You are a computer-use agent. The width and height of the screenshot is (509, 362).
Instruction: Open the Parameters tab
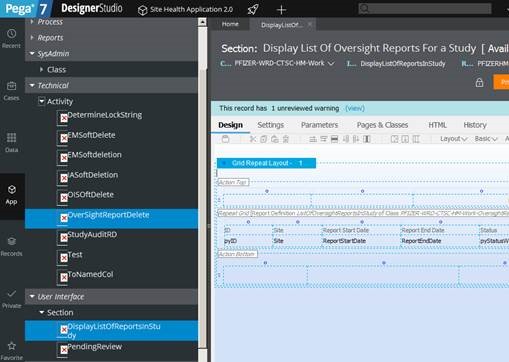pyautogui.click(x=319, y=125)
